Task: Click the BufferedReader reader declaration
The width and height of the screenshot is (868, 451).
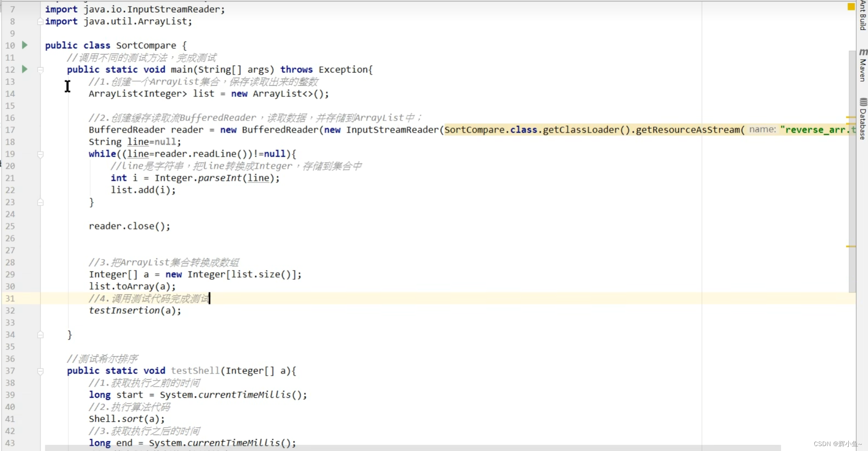Action: click(146, 130)
